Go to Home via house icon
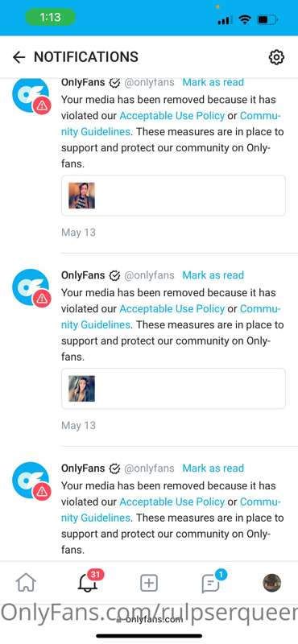This screenshot has height=644, width=298. click(x=26, y=583)
